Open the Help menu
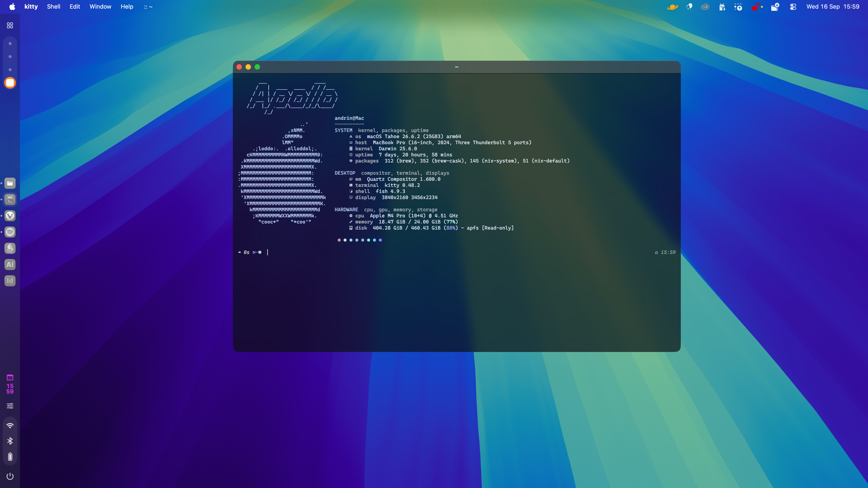The image size is (868, 488). pos(127,6)
